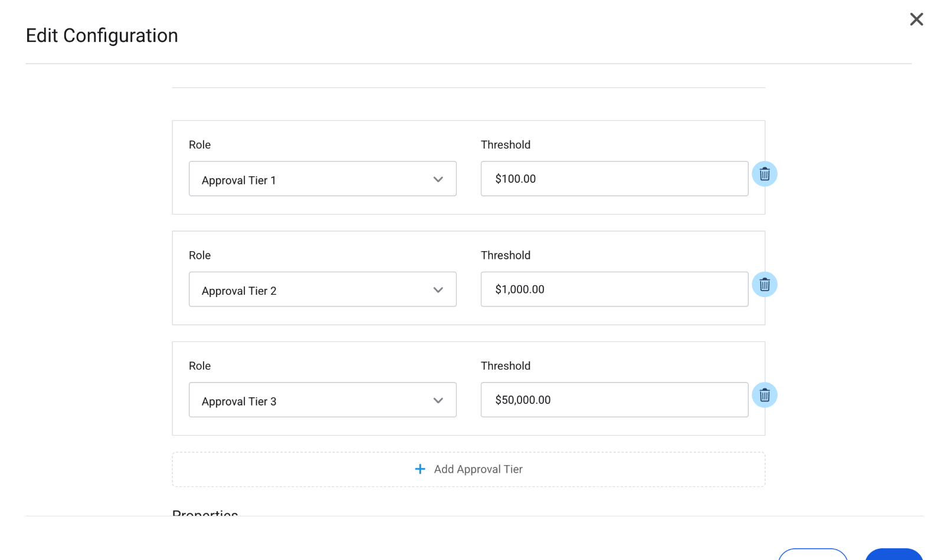This screenshot has height=560, width=944.
Task: Click the chevron arrow on Approval Tier 3
Action: tap(438, 400)
